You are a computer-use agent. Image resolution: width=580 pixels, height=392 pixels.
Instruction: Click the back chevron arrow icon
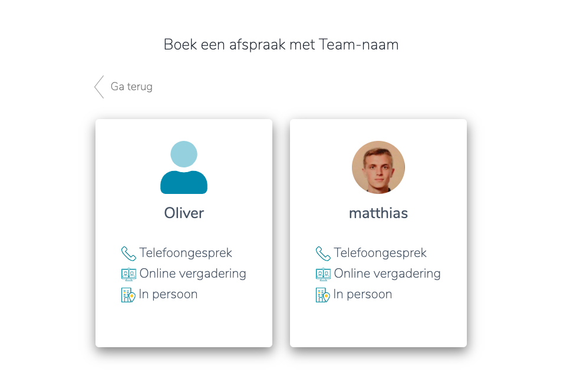click(99, 87)
